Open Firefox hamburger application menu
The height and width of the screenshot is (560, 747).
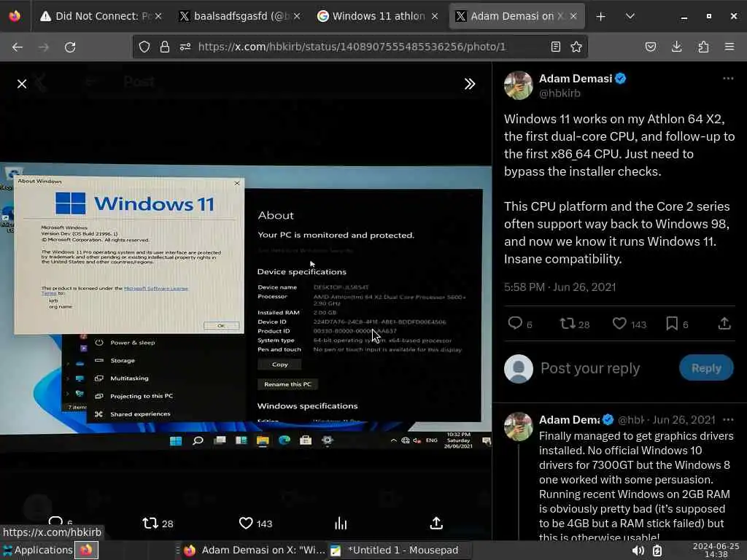point(729,47)
